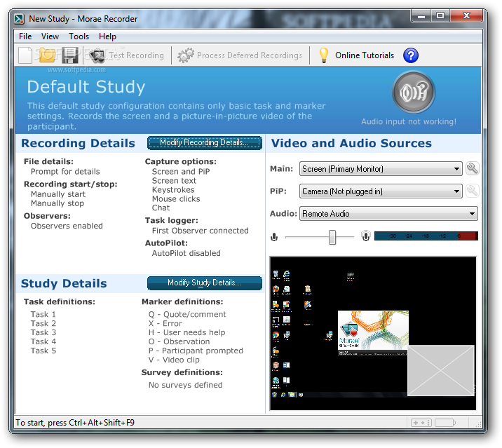The width and height of the screenshot is (502, 448).
Task: Click the microphone volume slider handle
Action: [332, 237]
